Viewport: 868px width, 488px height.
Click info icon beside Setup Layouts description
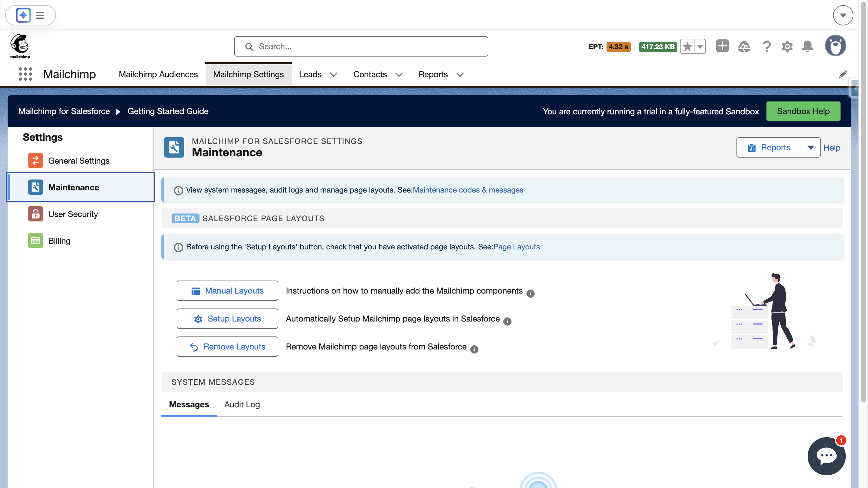[x=507, y=322]
